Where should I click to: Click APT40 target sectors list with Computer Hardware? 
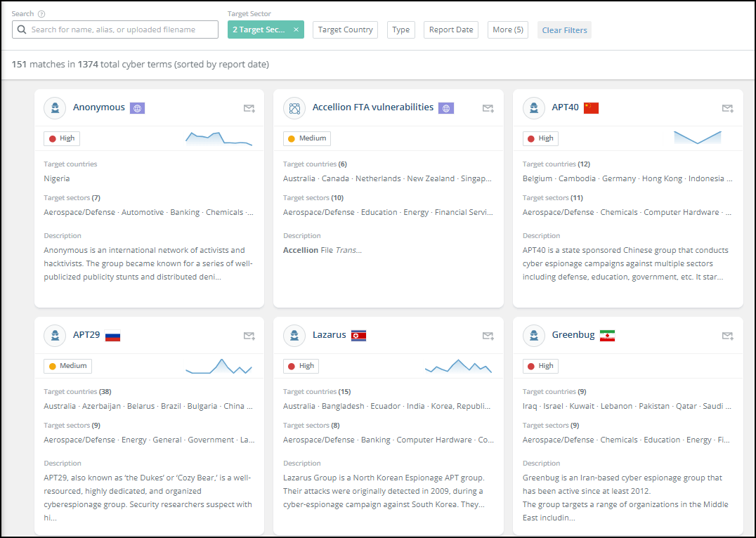(627, 212)
